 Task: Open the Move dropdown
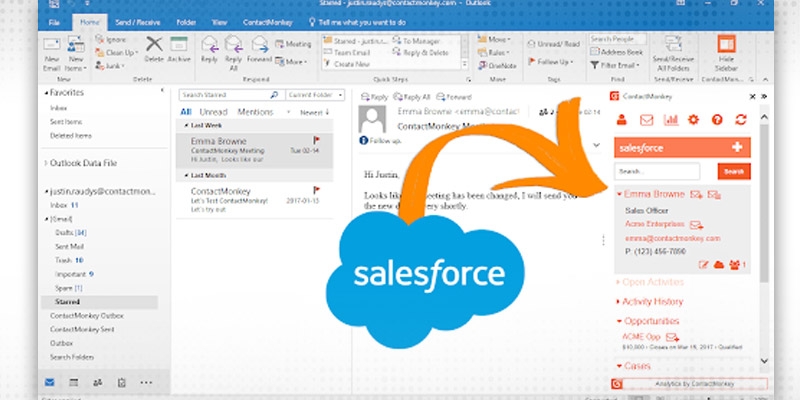click(494, 39)
